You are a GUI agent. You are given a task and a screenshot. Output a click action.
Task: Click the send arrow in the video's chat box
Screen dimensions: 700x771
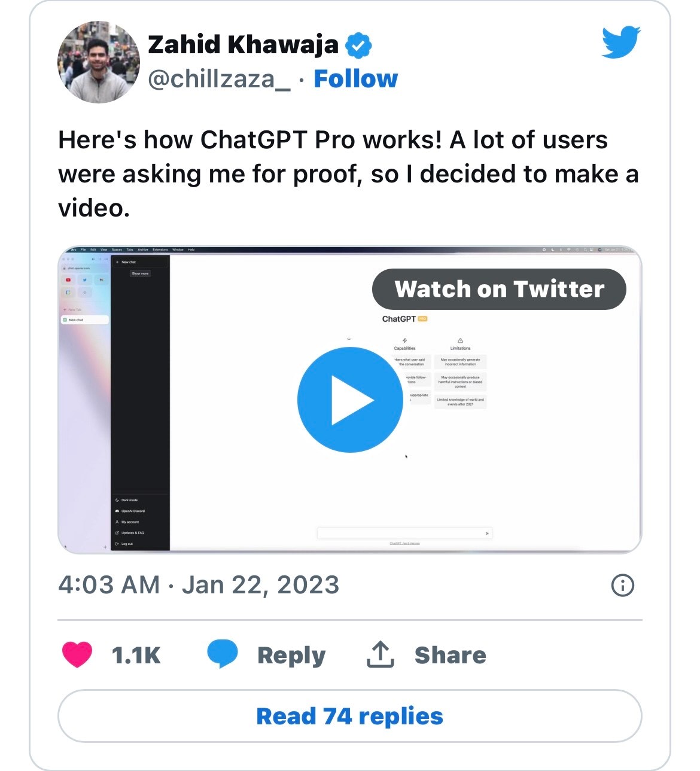click(x=487, y=533)
